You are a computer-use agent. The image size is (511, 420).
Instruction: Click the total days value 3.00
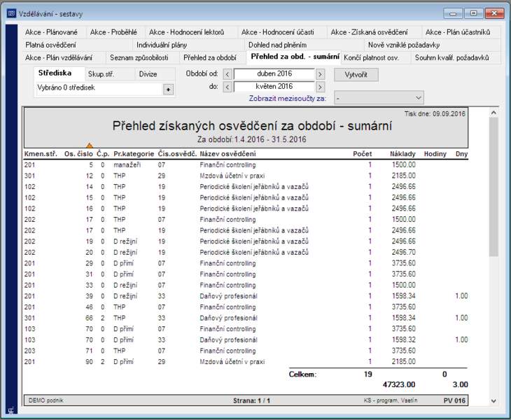click(x=460, y=385)
